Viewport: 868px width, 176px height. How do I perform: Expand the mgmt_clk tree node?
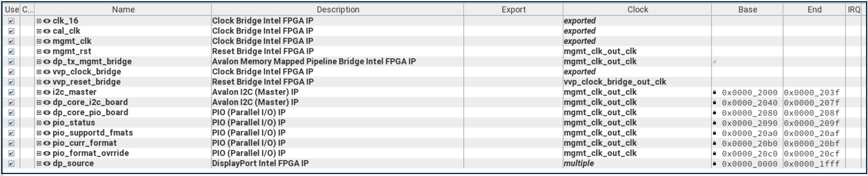click(x=39, y=41)
